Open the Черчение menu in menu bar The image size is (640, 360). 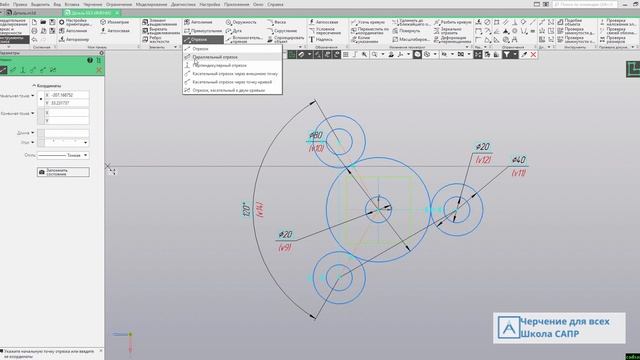(x=93, y=4)
